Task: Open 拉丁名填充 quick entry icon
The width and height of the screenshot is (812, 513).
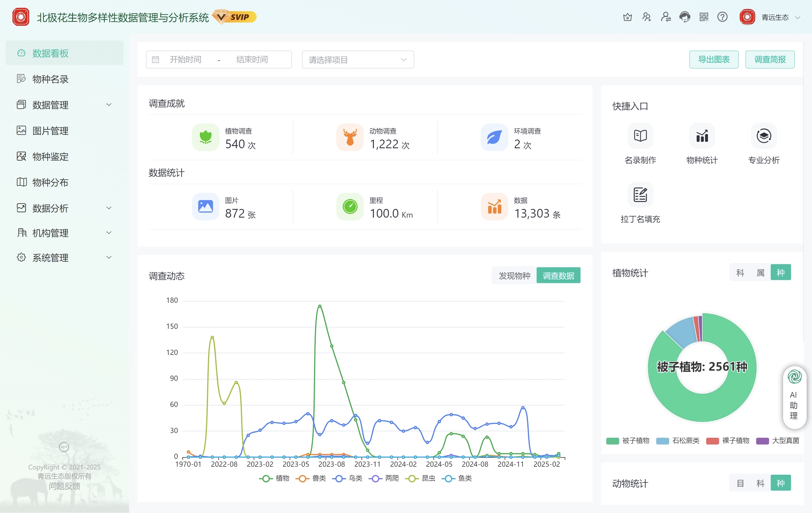Action: click(x=640, y=195)
